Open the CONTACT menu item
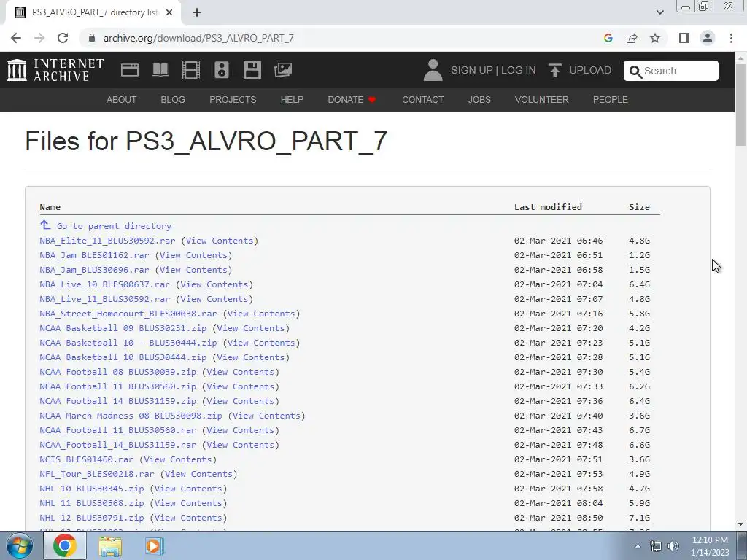 tap(422, 99)
